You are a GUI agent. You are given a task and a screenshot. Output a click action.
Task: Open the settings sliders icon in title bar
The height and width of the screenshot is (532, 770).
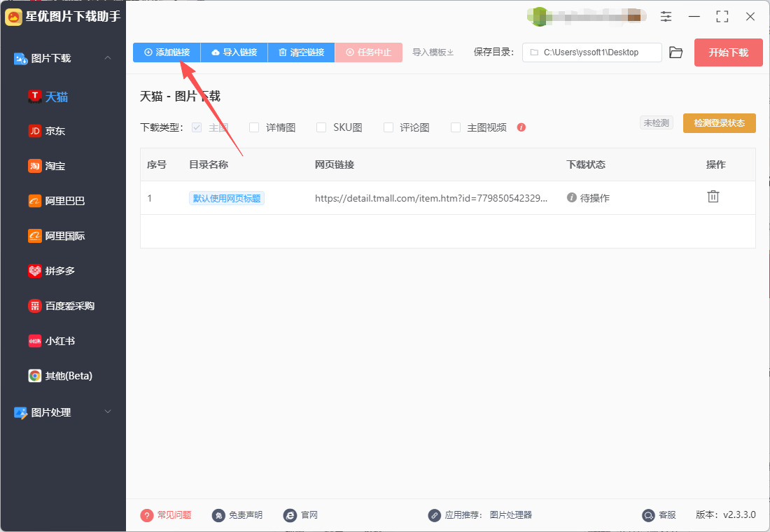(666, 17)
